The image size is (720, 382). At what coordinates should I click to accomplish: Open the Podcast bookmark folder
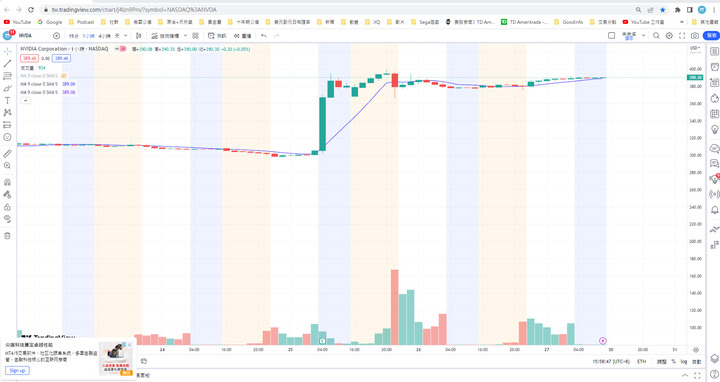pyautogui.click(x=81, y=22)
